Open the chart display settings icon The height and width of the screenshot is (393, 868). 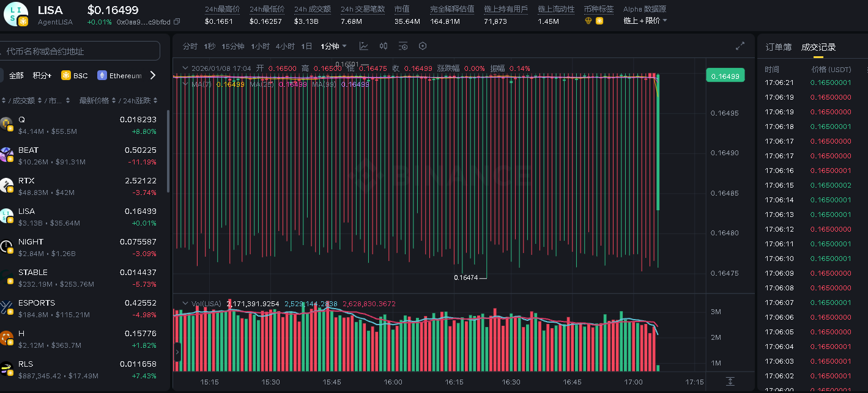[403, 46]
